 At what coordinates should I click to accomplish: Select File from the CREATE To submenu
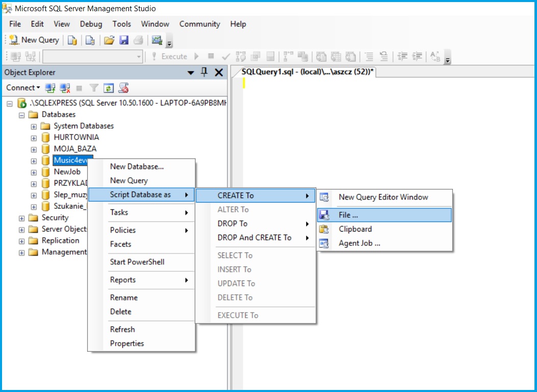(x=348, y=214)
